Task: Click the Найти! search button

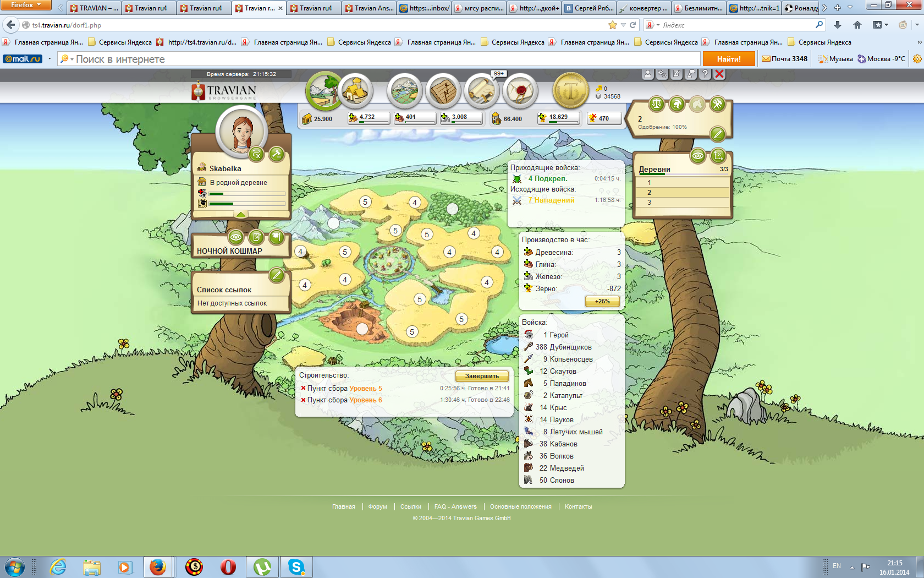Action: click(x=729, y=59)
